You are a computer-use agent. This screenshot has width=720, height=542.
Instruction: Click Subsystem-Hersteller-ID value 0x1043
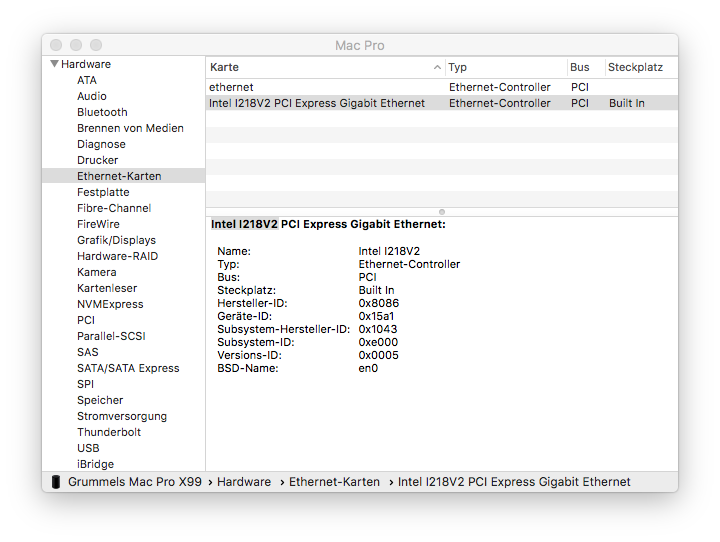(x=377, y=329)
